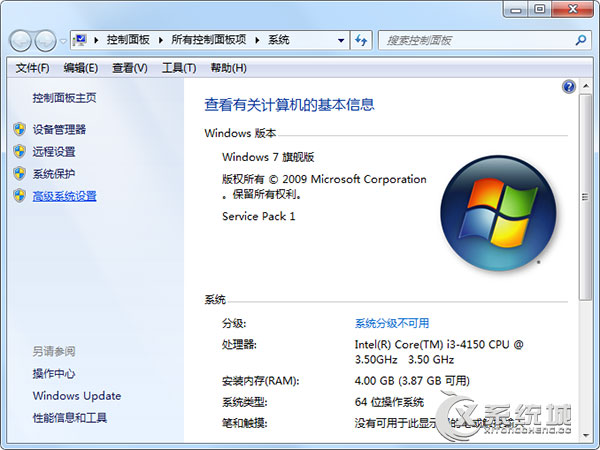
Task: Go to 控制面板主页
Action: (64, 98)
